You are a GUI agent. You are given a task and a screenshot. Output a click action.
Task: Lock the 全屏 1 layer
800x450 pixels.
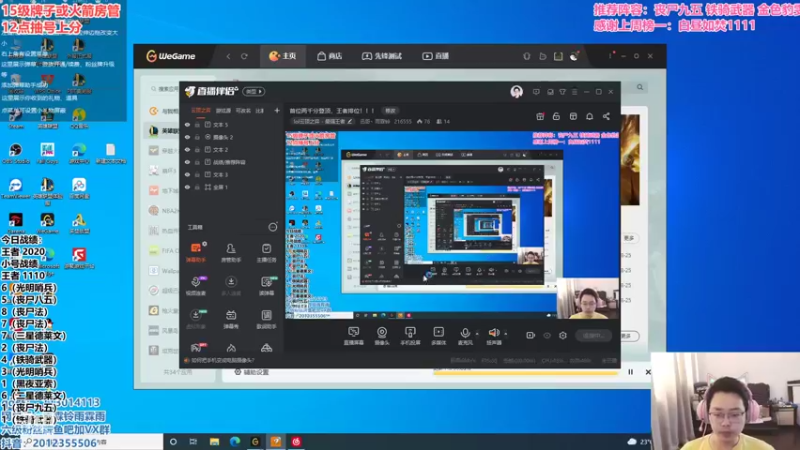coord(197,187)
